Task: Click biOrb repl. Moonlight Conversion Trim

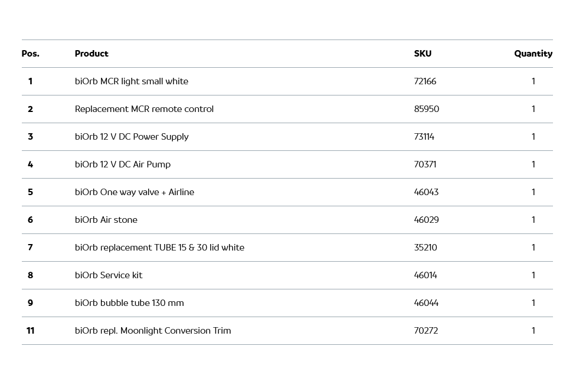Action: tap(153, 331)
